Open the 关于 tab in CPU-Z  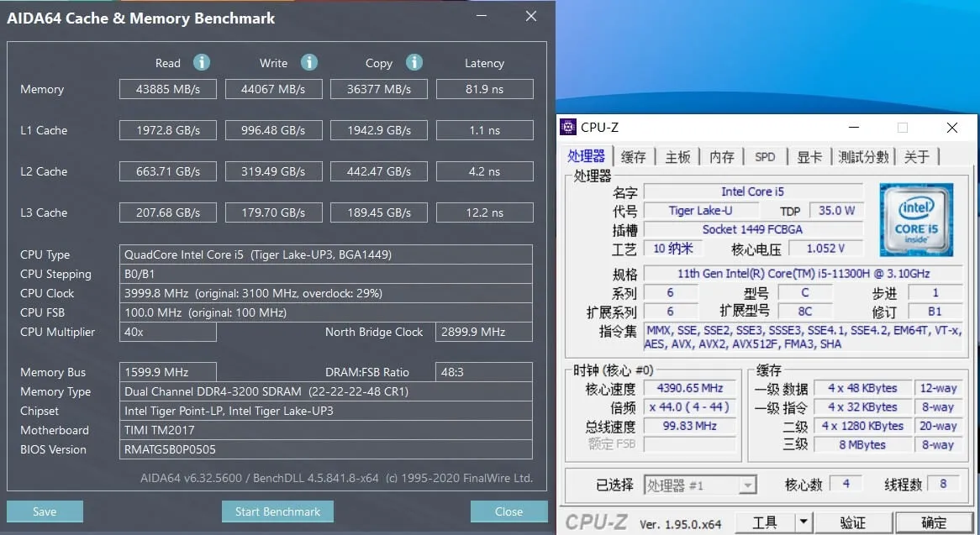917,157
